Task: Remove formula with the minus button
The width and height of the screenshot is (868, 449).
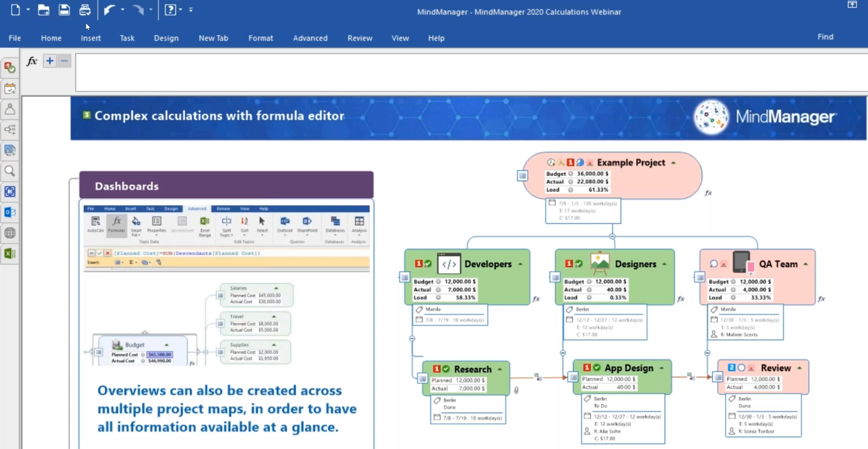Action: (x=64, y=61)
